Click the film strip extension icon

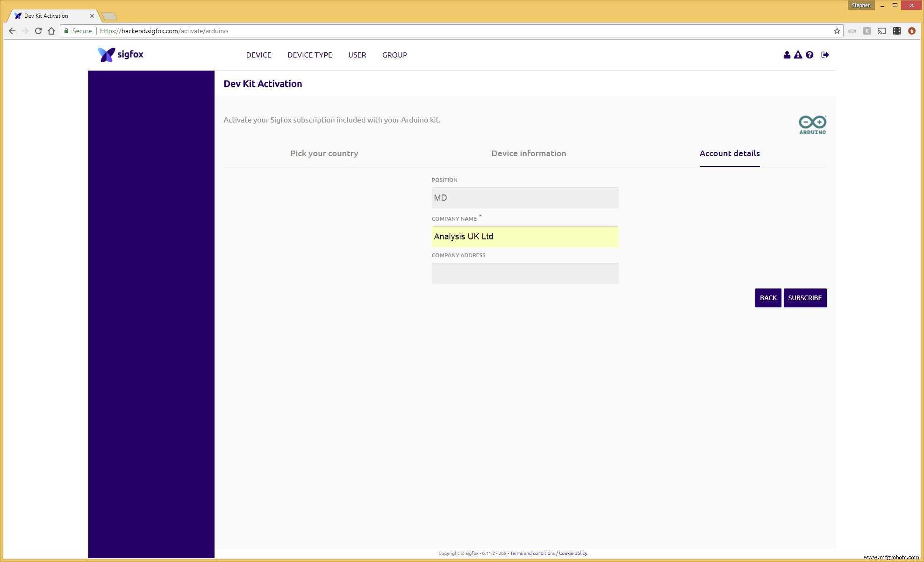[896, 31]
